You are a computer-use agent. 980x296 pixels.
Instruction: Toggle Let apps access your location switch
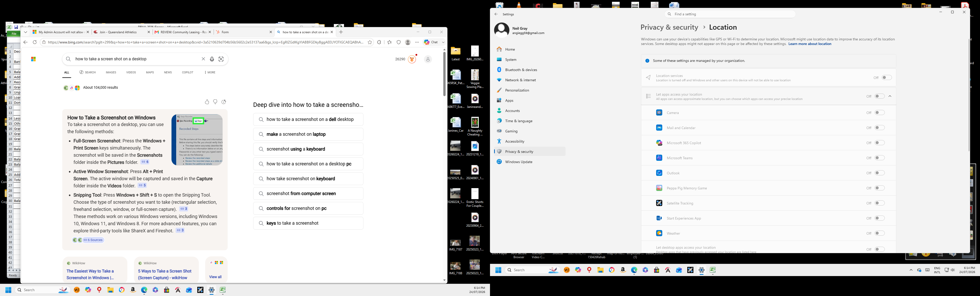[x=879, y=96]
